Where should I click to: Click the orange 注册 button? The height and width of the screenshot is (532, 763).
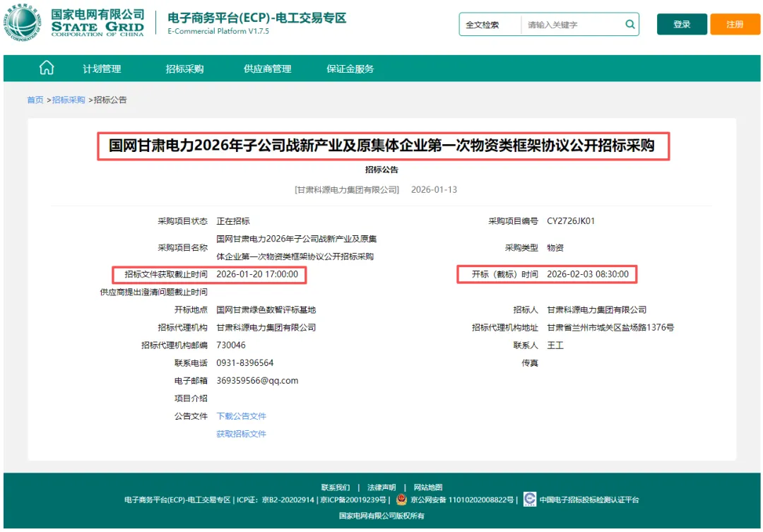click(x=735, y=24)
